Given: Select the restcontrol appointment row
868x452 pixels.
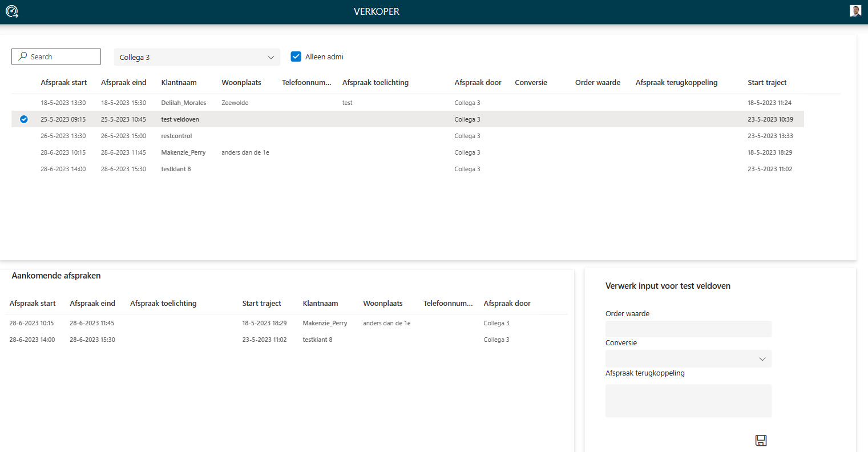Looking at the screenshot, I should pyautogui.click(x=176, y=136).
